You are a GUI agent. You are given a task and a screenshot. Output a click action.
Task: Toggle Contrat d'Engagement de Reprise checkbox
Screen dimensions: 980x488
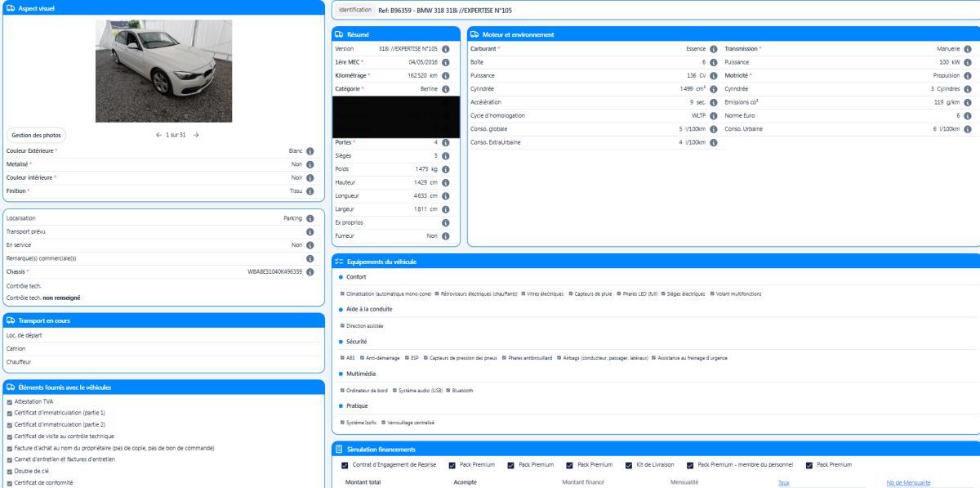tap(345, 465)
